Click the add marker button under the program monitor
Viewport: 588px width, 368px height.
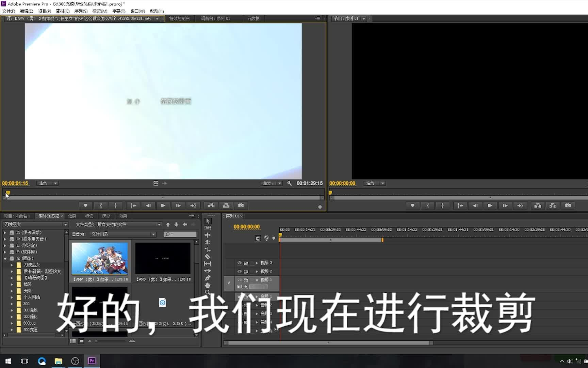pos(412,205)
